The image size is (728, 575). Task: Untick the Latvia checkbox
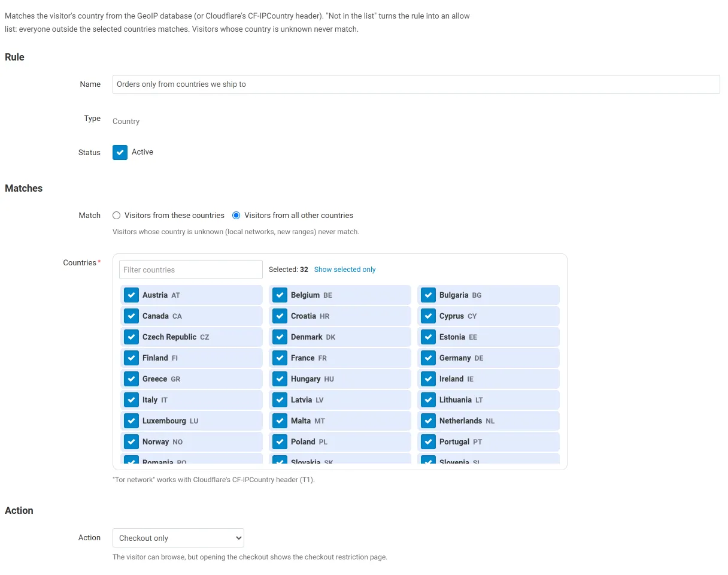[280, 400]
